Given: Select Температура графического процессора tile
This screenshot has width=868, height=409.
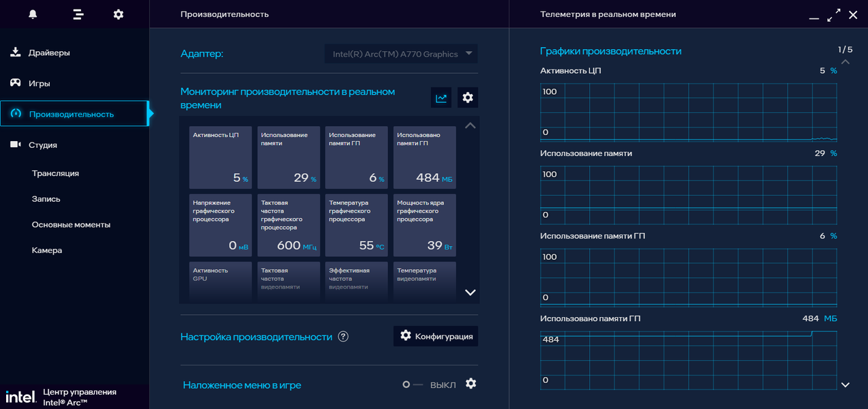Looking at the screenshot, I should [x=357, y=226].
